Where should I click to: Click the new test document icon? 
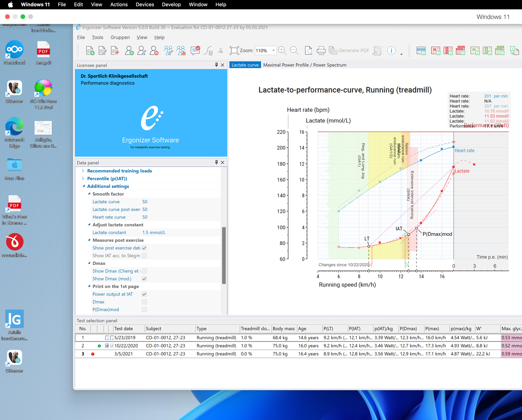coord(90,50)
